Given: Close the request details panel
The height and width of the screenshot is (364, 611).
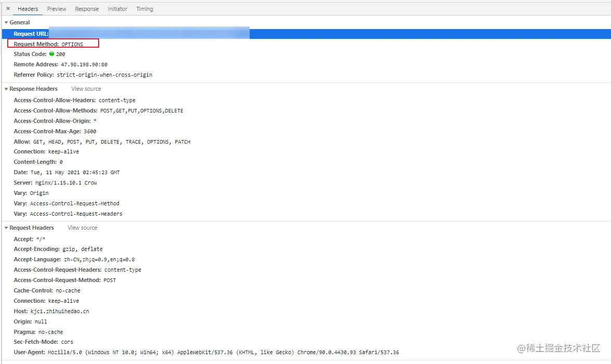Looking at the screenshot, I should pos(8,9).
